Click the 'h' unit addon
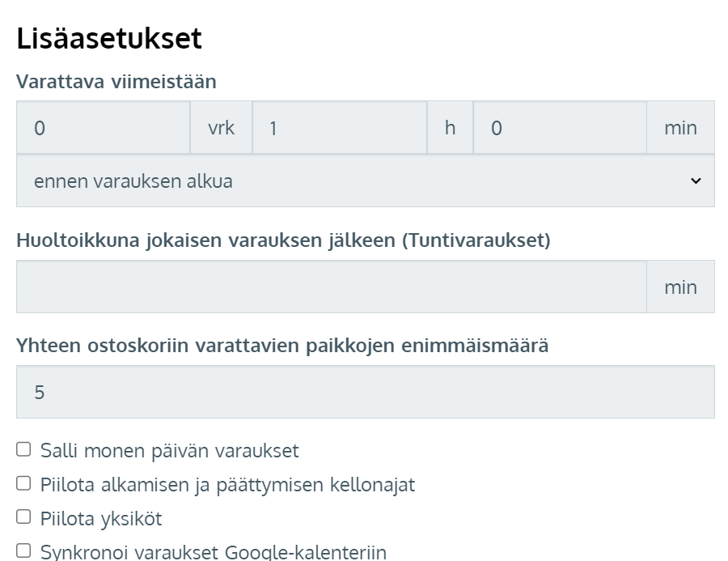 coord(450,128)
